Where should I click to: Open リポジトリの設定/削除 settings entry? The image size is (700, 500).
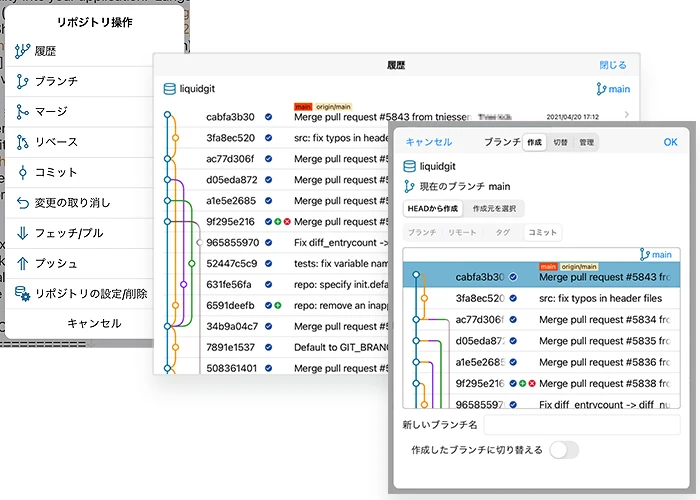(80, 294)
